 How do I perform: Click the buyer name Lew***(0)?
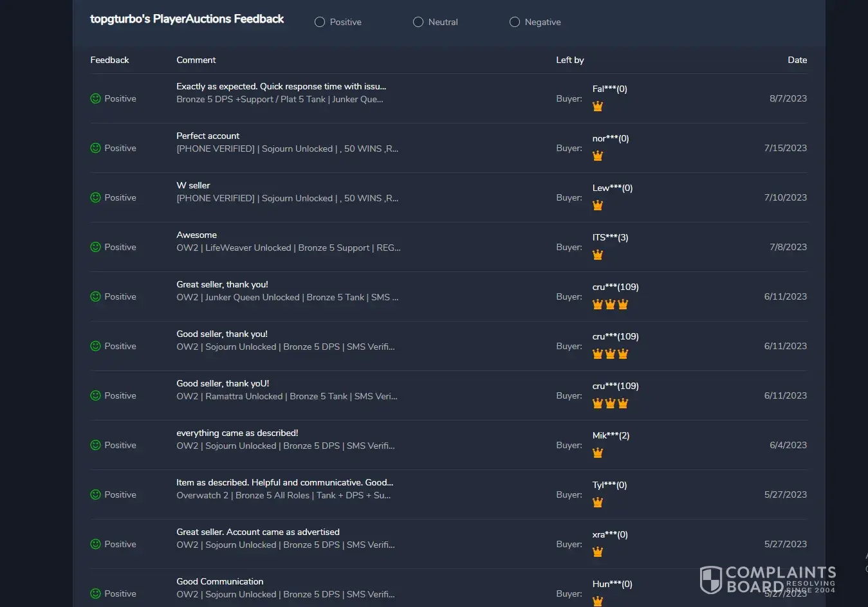(x=612, y=188)
